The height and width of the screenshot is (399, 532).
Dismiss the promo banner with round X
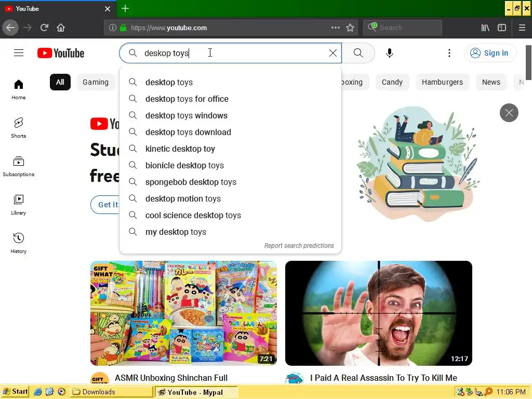(x=509, y=113)
